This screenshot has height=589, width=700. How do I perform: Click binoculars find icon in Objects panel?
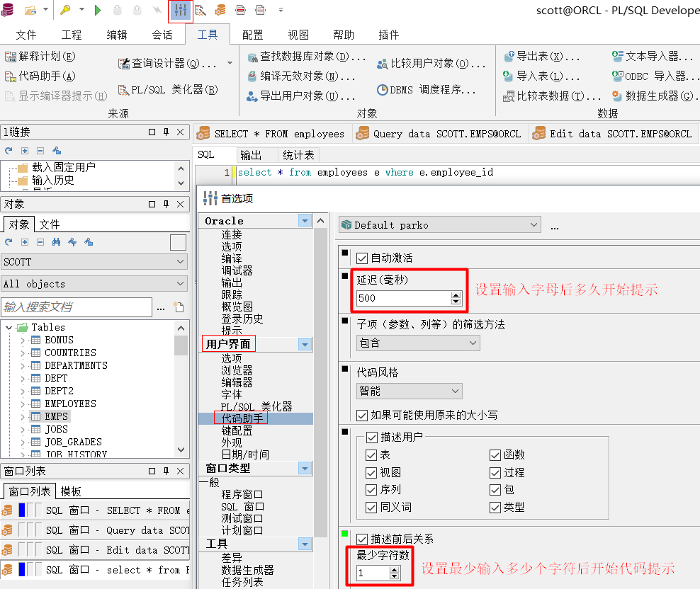[56, 242]
